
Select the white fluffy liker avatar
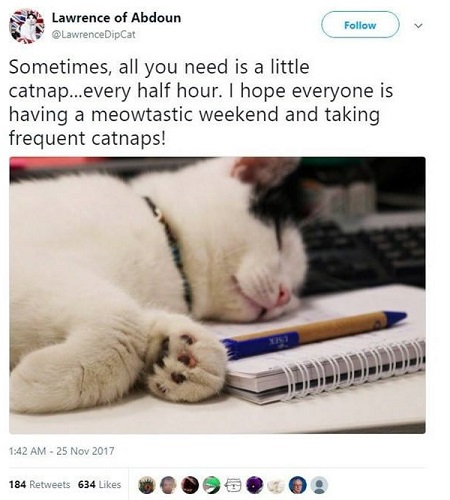(x=276, y=485)
